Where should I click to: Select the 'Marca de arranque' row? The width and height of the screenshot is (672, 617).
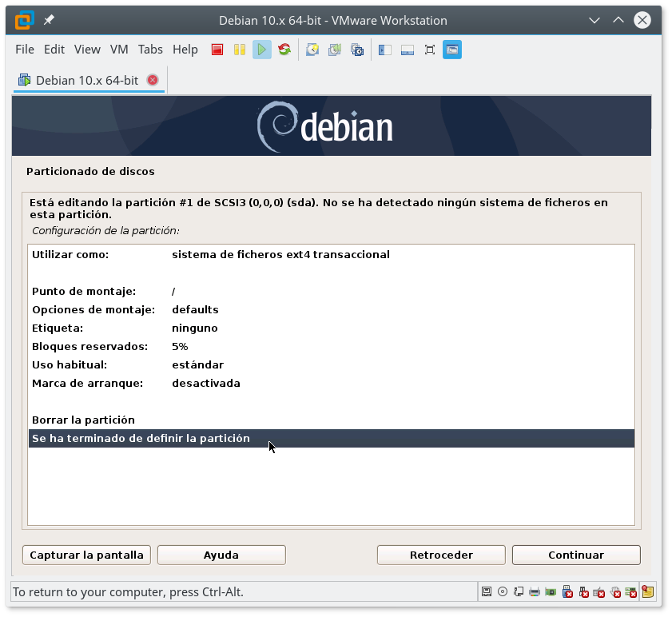point(332,384)
